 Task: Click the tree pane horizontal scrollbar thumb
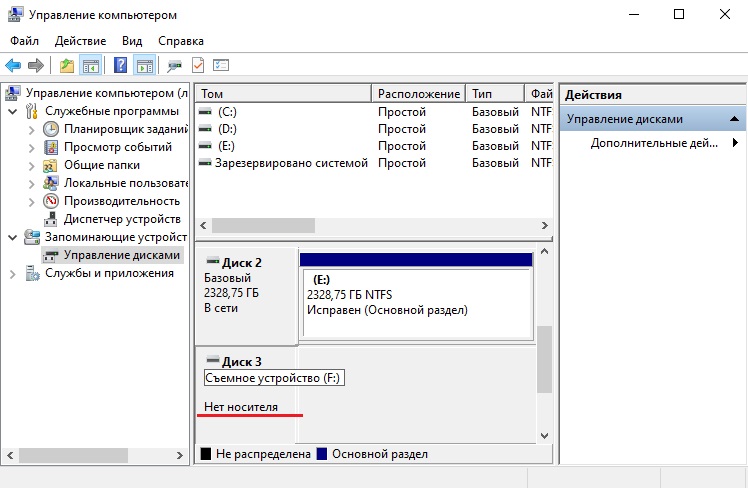[x=73, y=456]
